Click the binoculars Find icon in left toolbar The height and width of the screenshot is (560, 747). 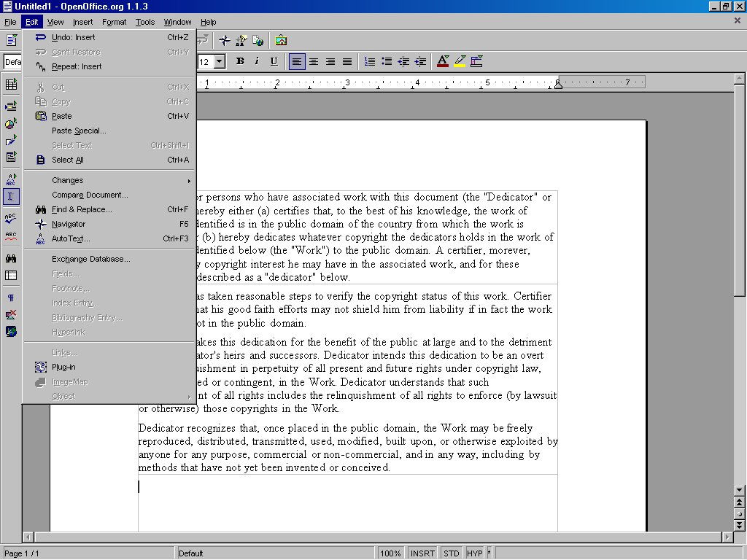pyautogui.click(x=11, y=259)
